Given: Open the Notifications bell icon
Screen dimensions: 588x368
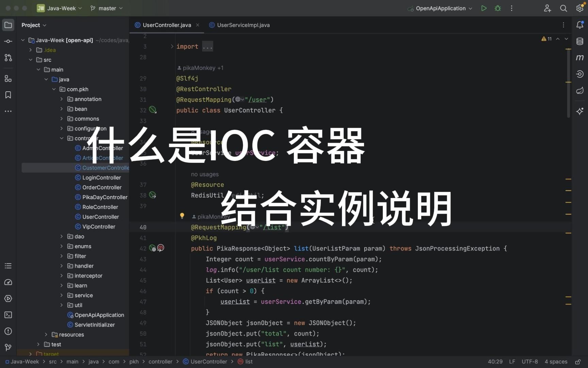Looking at the screenshot, I should [580, 25].
